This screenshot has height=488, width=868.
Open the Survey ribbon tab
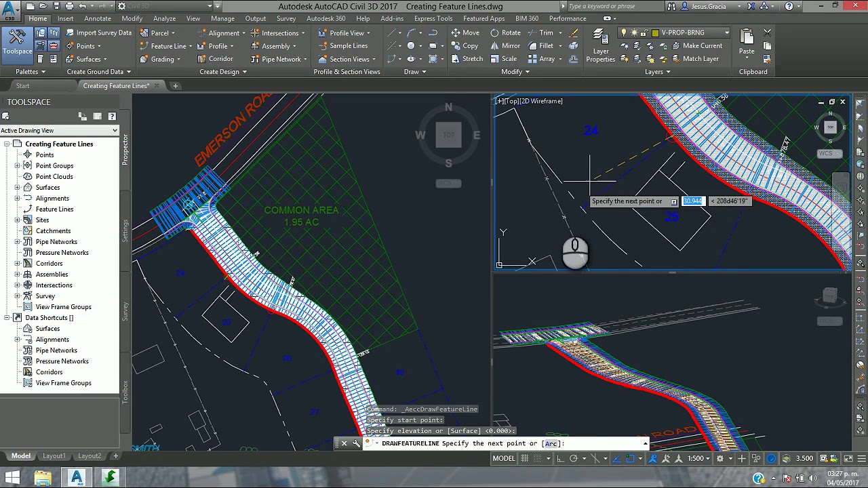(286, 18)
